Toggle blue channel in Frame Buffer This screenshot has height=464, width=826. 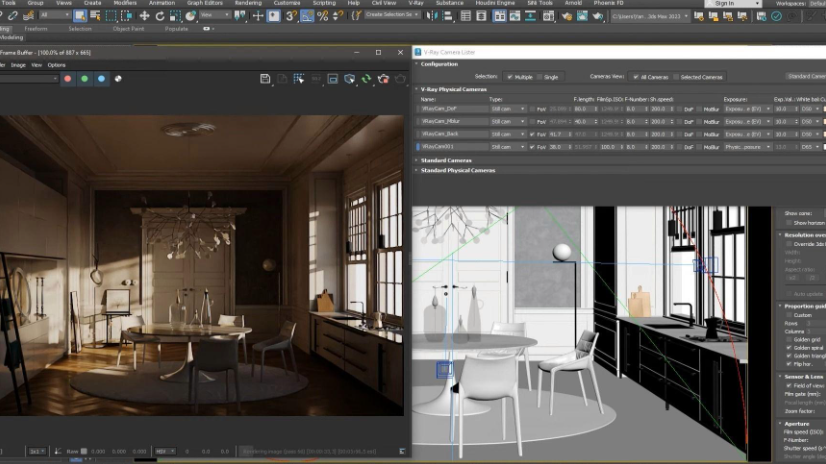point(101,78)
